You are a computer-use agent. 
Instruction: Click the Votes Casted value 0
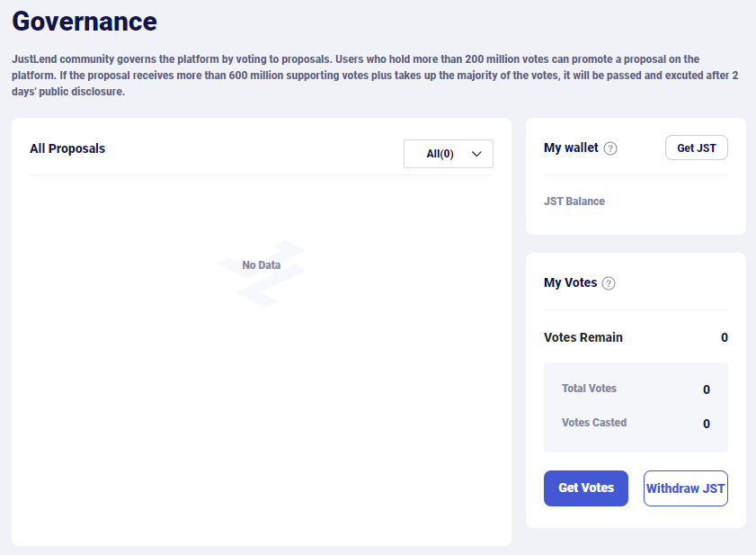tap(707, 424)
